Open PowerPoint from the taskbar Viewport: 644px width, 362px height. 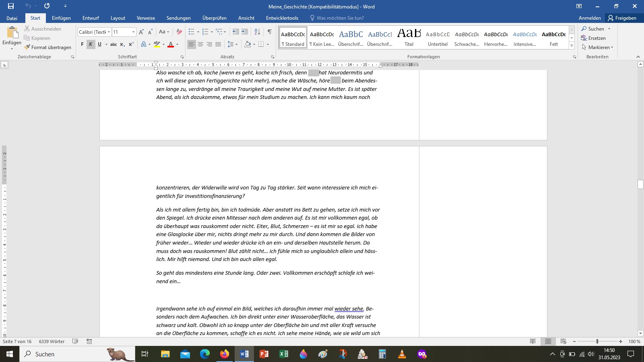pos(264,354)
